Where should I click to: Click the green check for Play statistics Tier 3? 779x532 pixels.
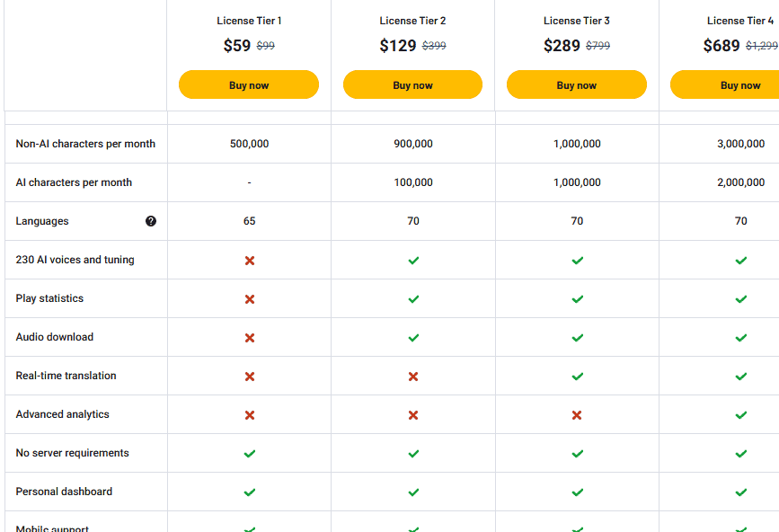(576, 298)
